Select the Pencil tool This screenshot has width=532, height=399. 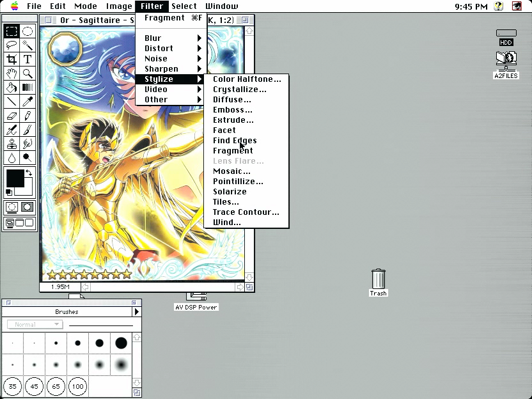pyautogui.click(x=27, y=116)
